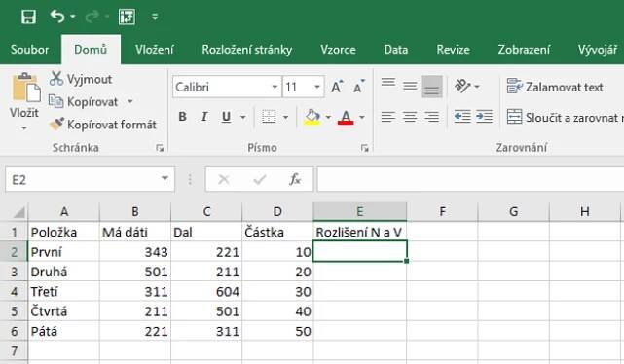This screenshot has height=364, width=624.
Task: Click the Borders icon in Písmo group
Action: [x=269, y=117]
